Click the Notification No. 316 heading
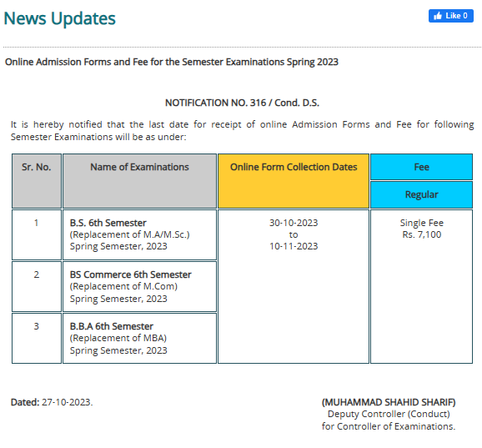 [242, 103]
